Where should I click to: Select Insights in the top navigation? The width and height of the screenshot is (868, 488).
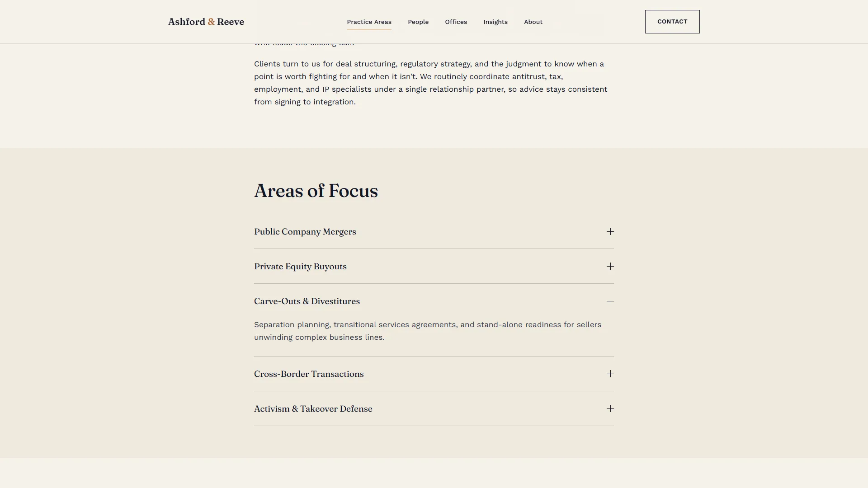click(495, 22)
